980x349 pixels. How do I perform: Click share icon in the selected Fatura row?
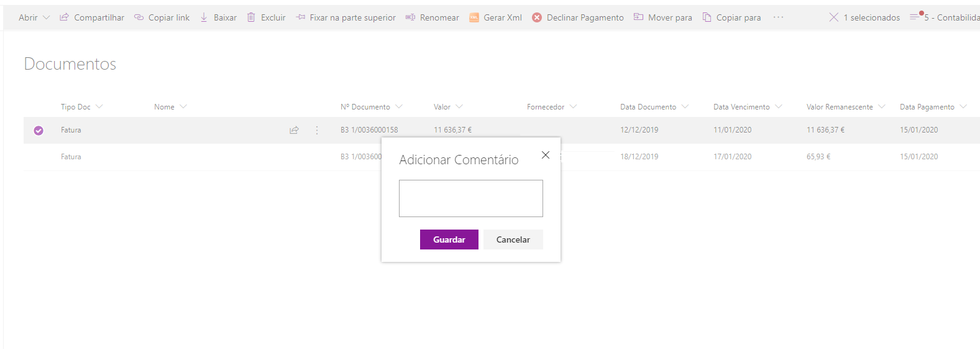click(294, 130)
